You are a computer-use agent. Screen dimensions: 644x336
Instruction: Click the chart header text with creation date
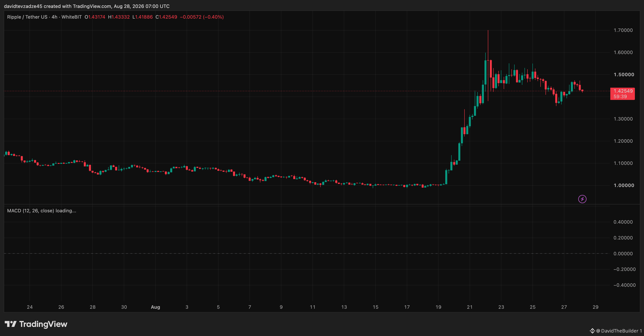87,6
